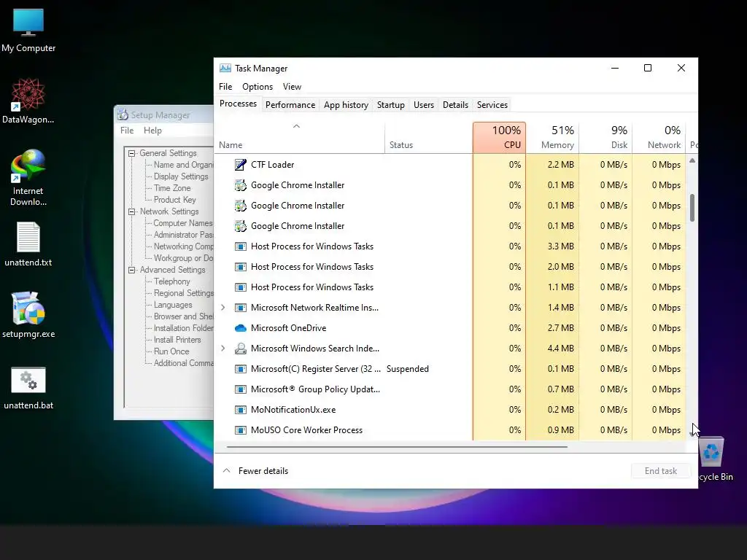Click the Microsoft Network Realtime Inspection icon

[241, 308]
